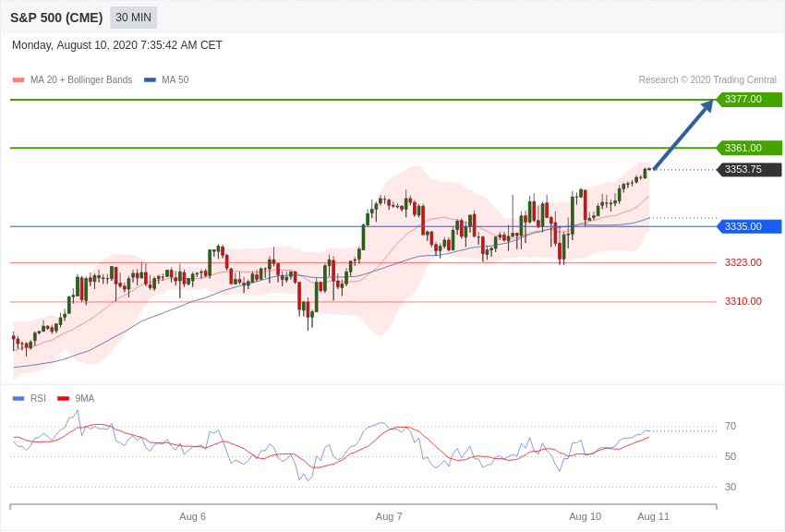The width and height of the screenshot is (785, 532).
Task: Click the MA 20 + Bollinger Bands legend label
Action: pyautogui.click(x=81, y=79)
